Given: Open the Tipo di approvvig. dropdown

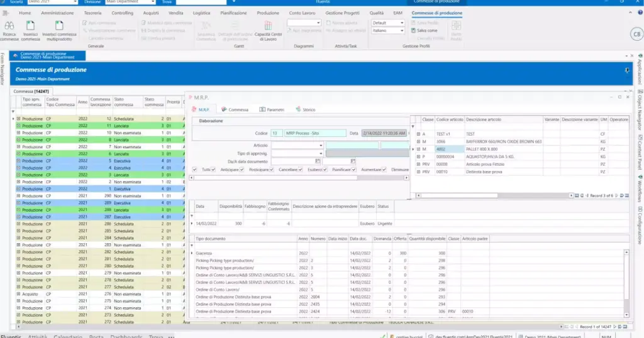Looking at the screenshot, I should 320,153.
